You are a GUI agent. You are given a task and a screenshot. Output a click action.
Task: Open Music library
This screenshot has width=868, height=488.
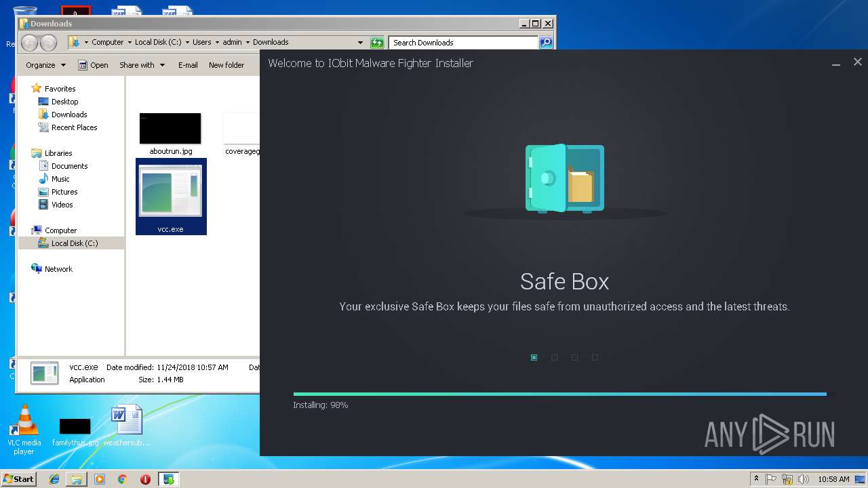pos(60,179)
